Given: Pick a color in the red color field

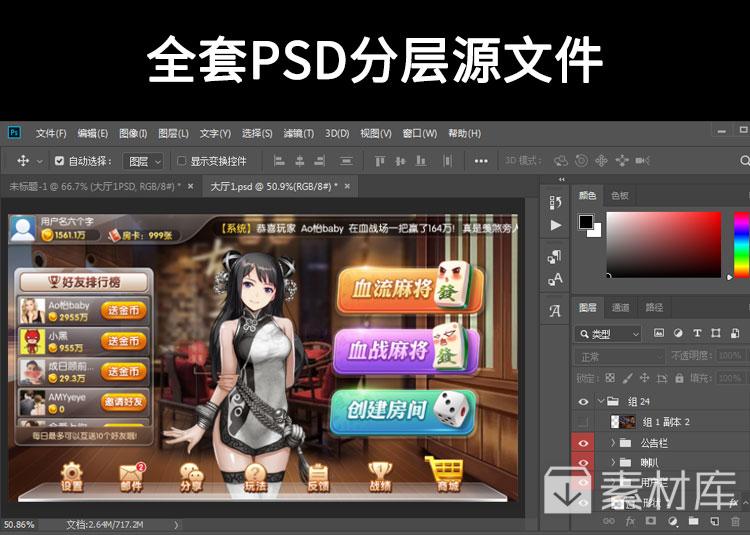Looking at the screenshot, I should point(663,244).
